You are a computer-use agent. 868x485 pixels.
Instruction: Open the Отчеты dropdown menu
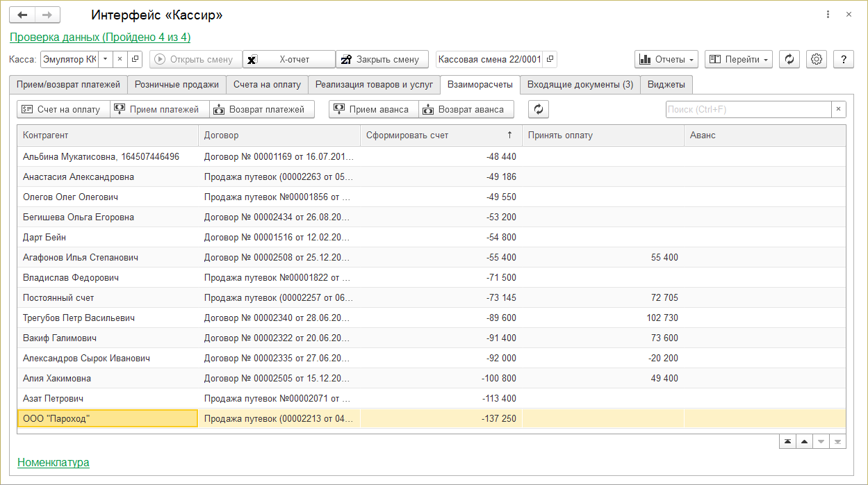coord(666,59)
